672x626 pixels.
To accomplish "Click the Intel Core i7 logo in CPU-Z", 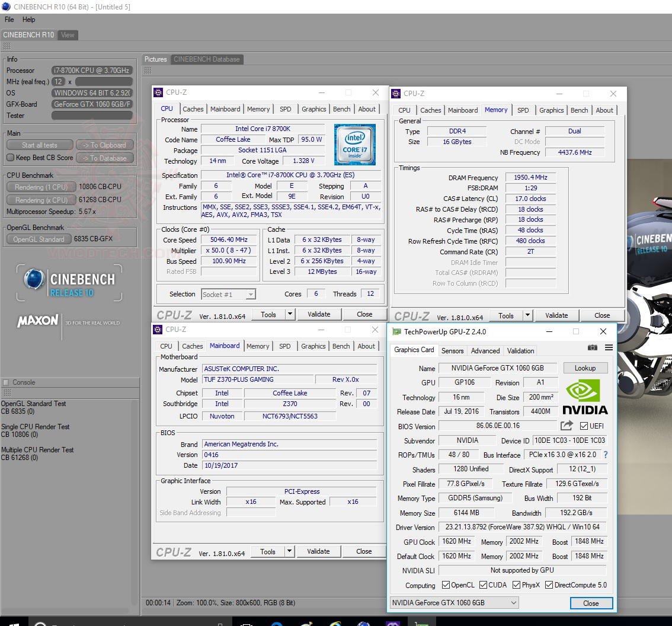I will pyautogui.click(x=354, y=144).
